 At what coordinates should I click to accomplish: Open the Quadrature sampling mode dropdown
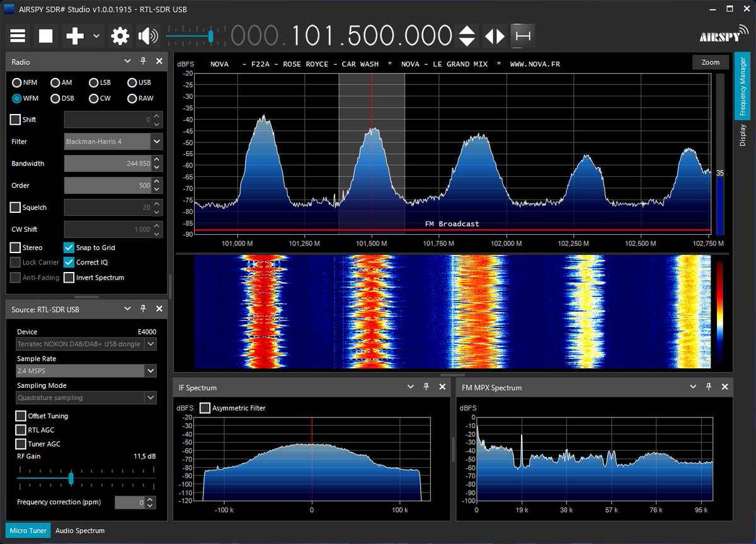pyautogui.click(x=86, y=398)
